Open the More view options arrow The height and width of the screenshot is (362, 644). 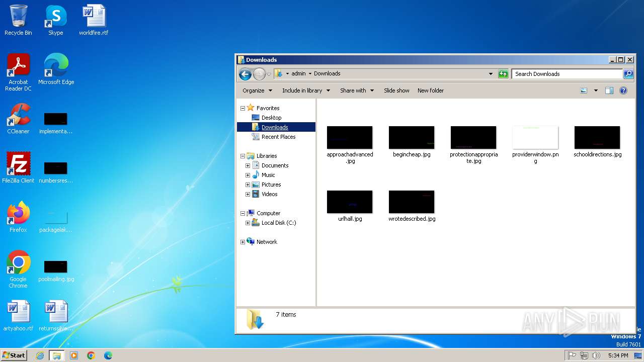pyautogui.click(x=596, y=90)
